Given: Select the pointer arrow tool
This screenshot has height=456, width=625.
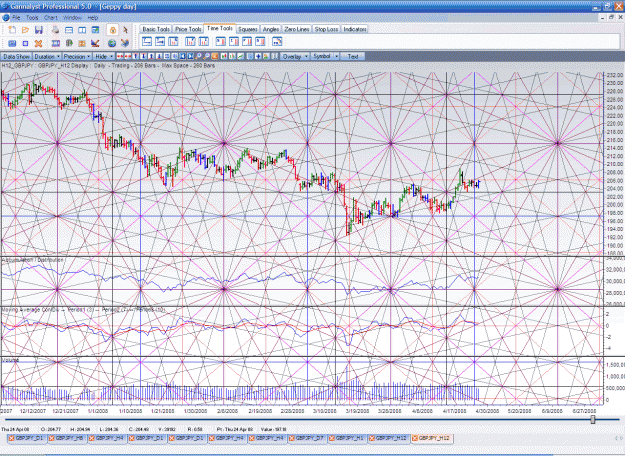Looking at the screenshot, I should [125, 30].
